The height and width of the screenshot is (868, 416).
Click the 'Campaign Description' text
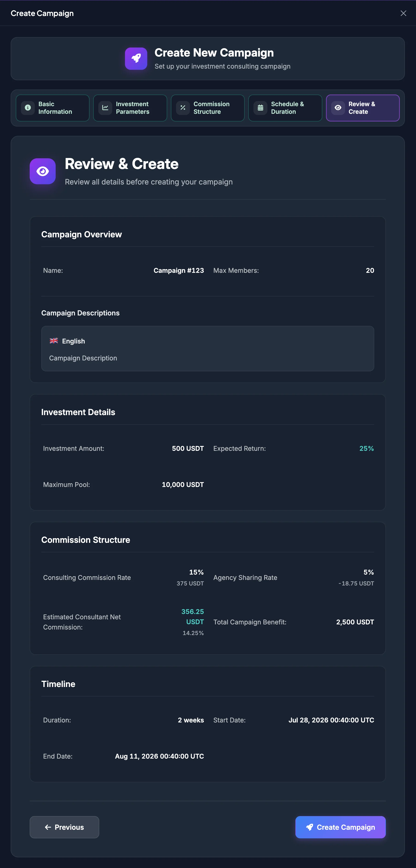(83, 358)
